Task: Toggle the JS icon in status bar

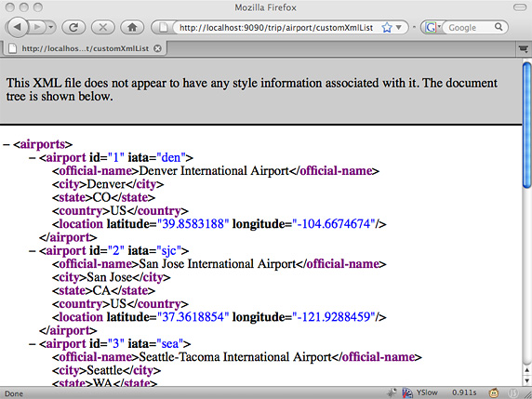Action: [514, 392]
